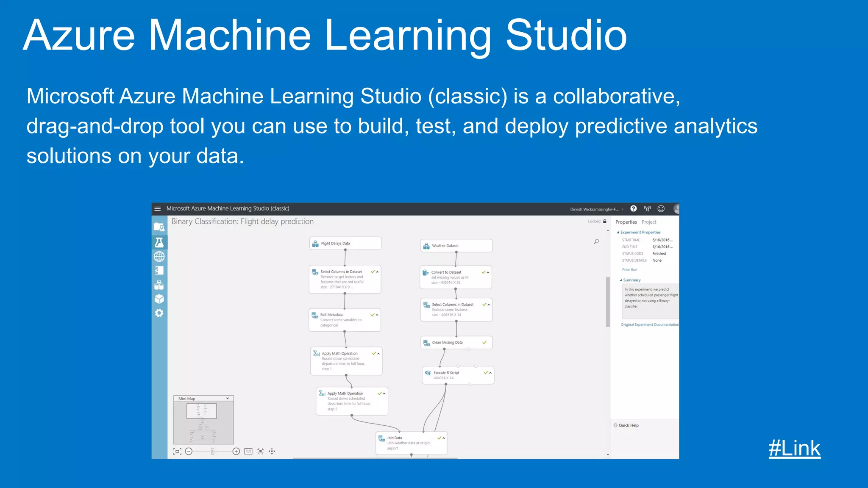
Task: Select the Experiments flask icon
Action: coord(159,242)
